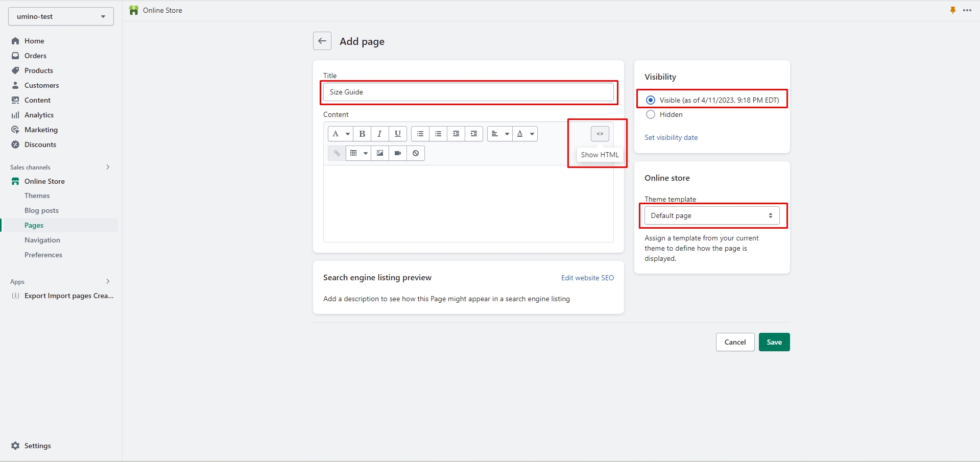
Task: Click the Set visibility date link
Action: 671,137
